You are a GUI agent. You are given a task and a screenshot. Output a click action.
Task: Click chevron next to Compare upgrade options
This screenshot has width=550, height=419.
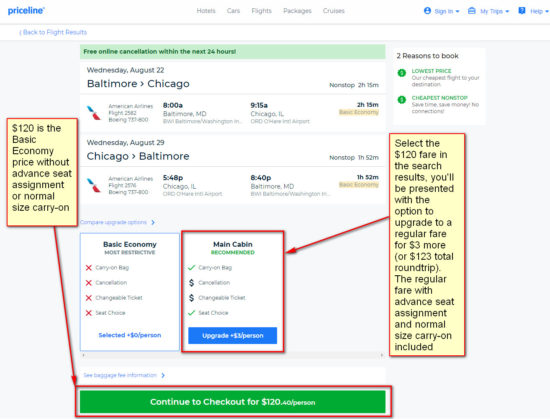153,222
